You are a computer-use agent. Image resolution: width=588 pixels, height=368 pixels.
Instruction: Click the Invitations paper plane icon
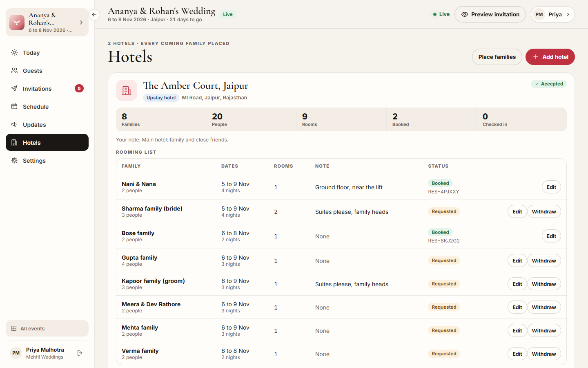pos(14,88)
